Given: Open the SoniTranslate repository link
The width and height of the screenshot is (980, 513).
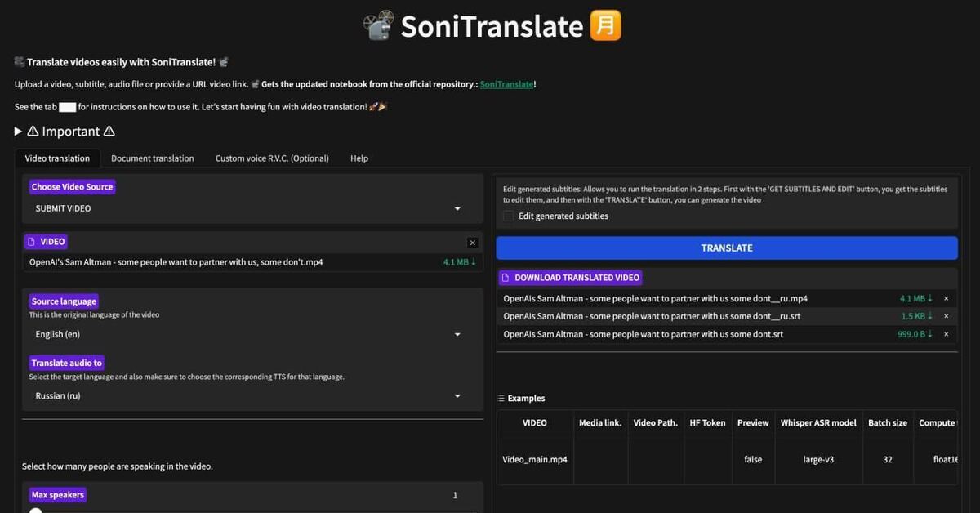Looking at the screenshot, I should (x=506, y=84).
